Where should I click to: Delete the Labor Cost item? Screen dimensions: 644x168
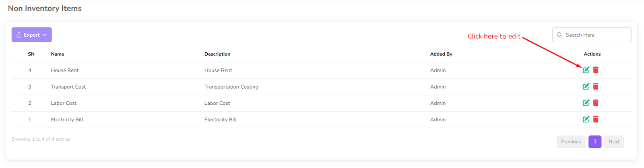596,103
